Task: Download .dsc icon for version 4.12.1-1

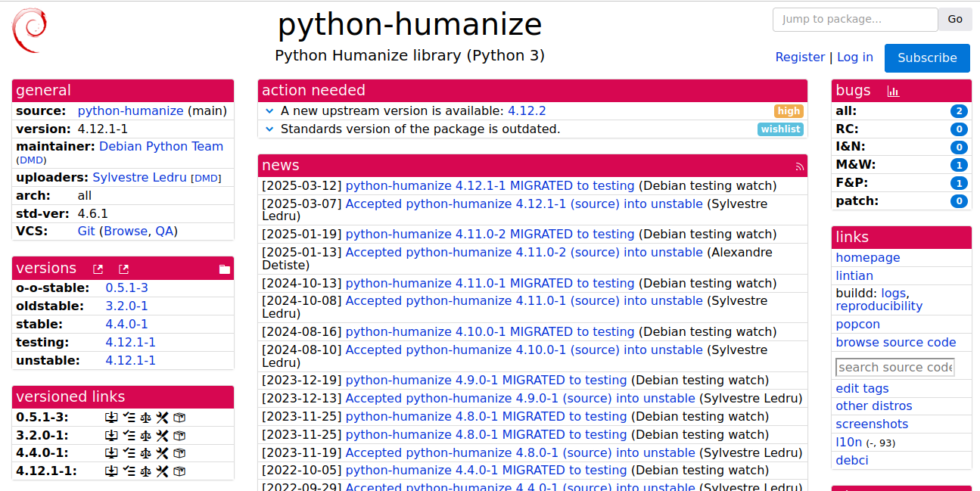Action: 111,471
